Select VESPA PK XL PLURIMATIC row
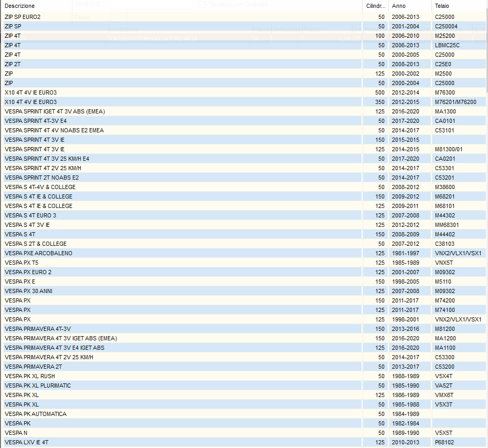This screenshot has height=448, width=488. pos(243,386)
